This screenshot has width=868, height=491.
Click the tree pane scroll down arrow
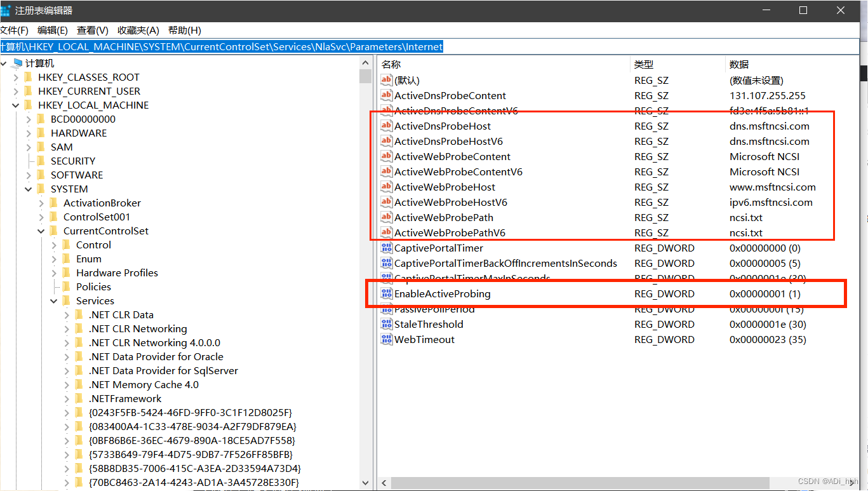(x=365, y=483)
